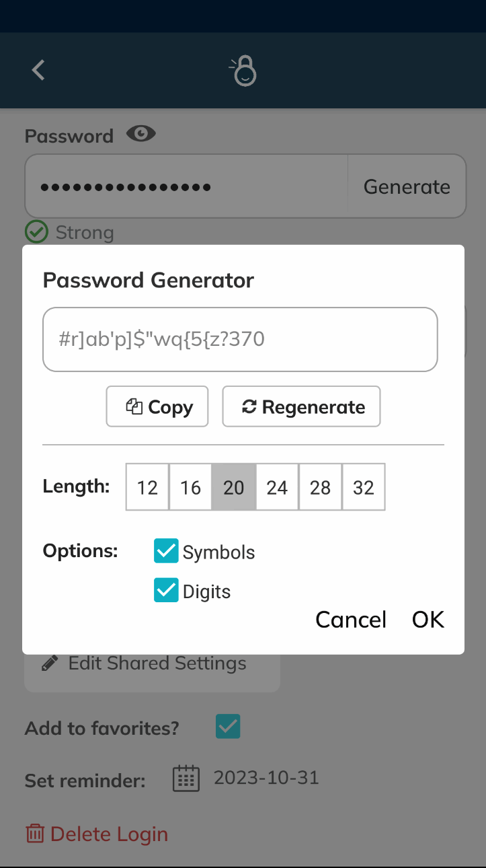486x868 pixels.
Task: Click the generated password text field
Action: pyautogui.click(x=240, y=339)
